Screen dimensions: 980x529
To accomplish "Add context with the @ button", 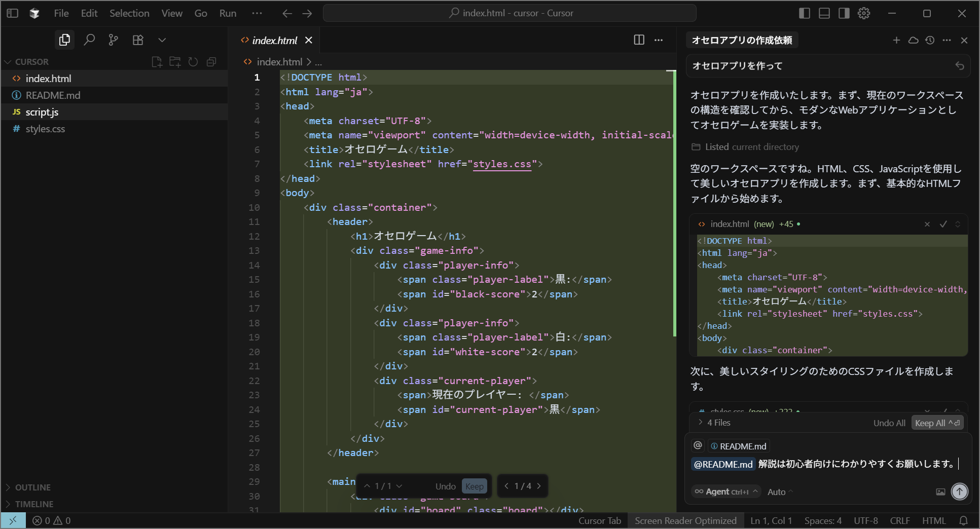I will (x=698, y=445).
